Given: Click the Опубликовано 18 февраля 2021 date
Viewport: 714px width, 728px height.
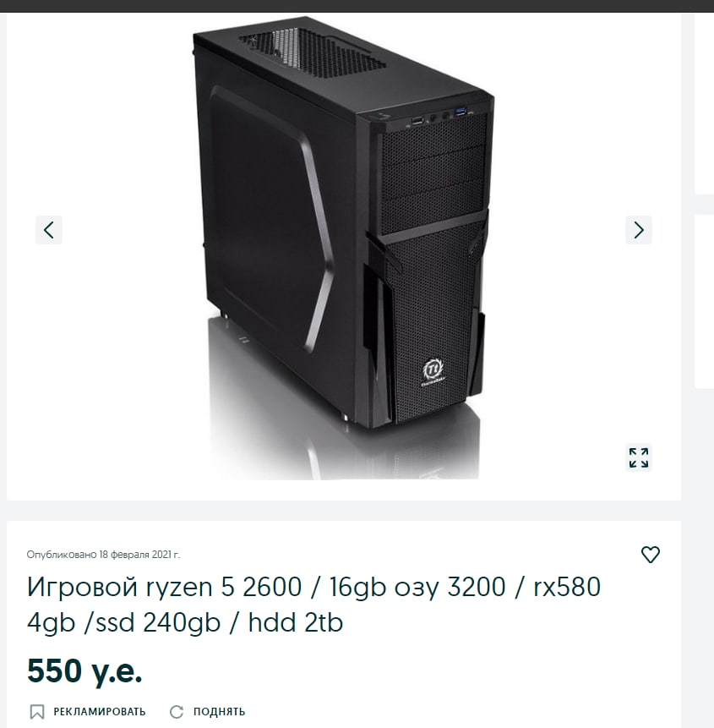Looking at the screenshot, I should (x=103, y=555).
